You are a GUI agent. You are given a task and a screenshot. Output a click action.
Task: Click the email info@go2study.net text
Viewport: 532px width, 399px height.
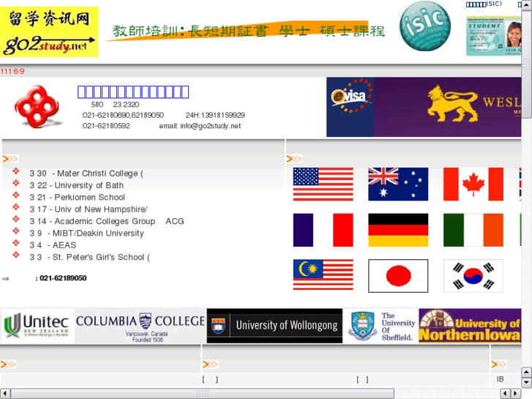200,126
